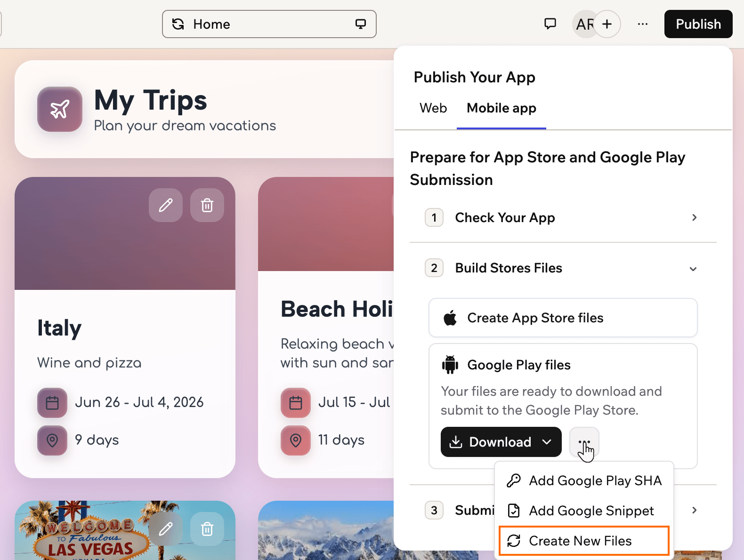Click the key icon in menu
This screenshot has width=744, height=560.
pyautogui.click(x=514, y=480)
